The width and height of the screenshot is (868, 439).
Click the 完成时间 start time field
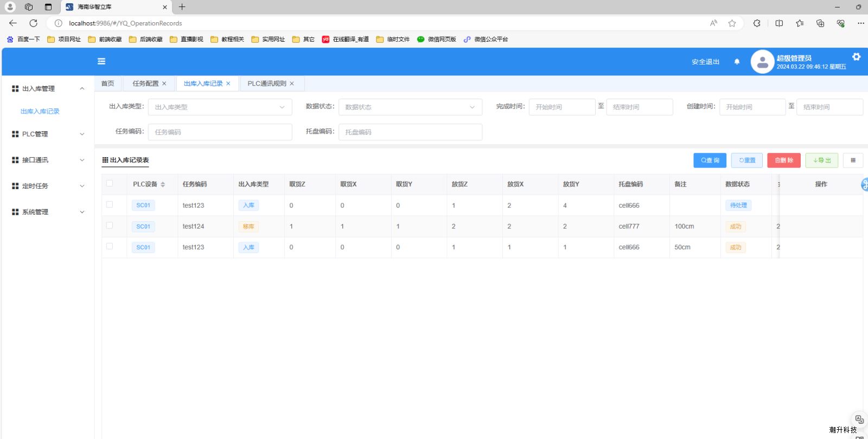pos(562,107)
